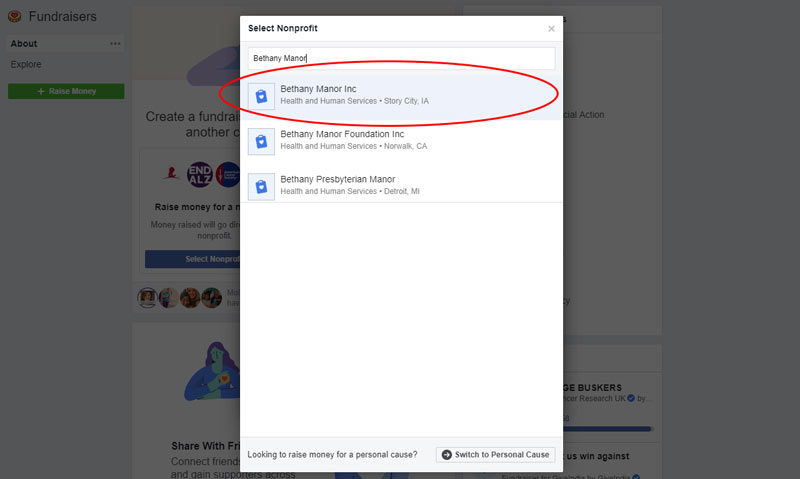Close the Select Nonprofit dialog

click(x=551, y=29)
